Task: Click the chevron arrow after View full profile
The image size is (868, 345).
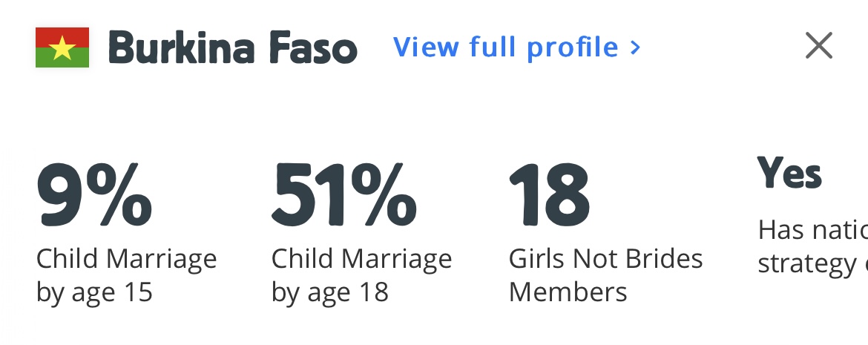Action: click(635, 48)
